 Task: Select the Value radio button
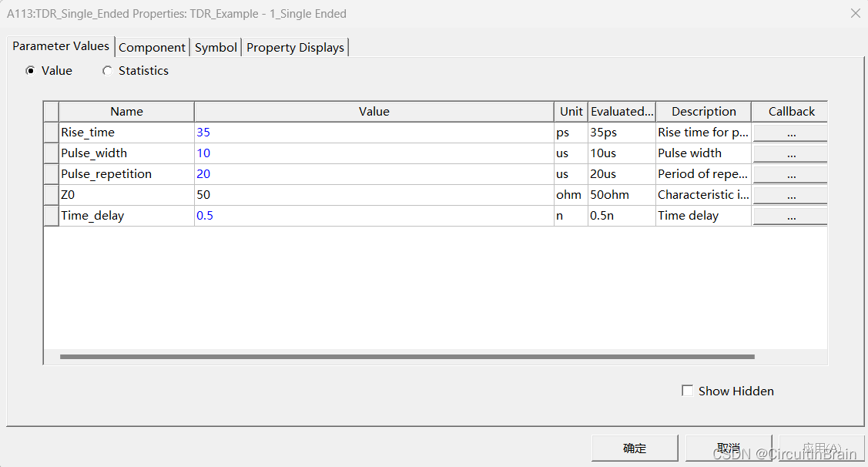[x=31, y=71]
